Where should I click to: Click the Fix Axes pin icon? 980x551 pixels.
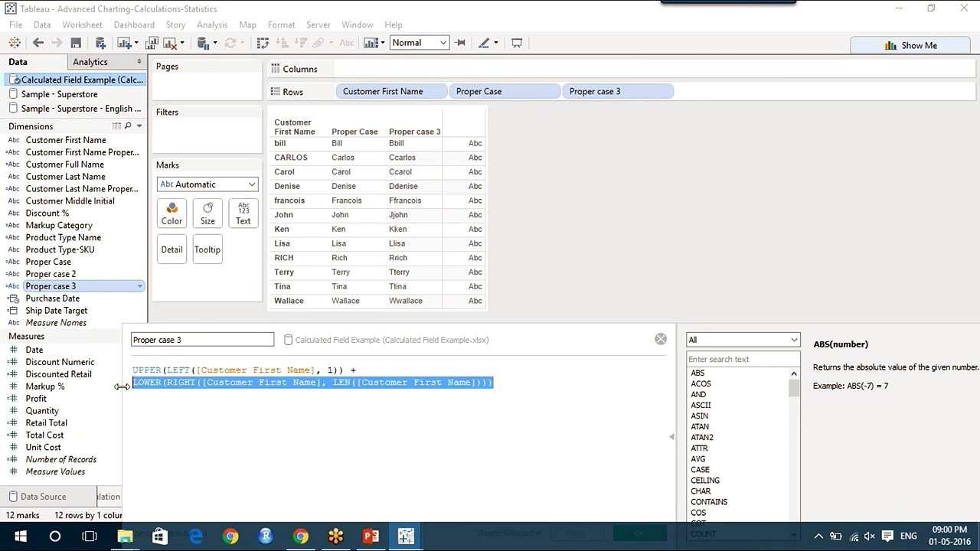(460, 43)
